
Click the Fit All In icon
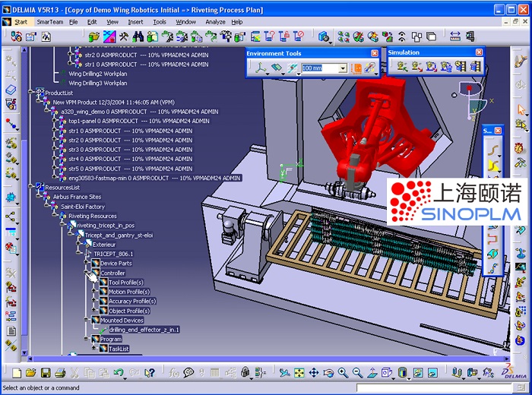click(x=299, y=373)
